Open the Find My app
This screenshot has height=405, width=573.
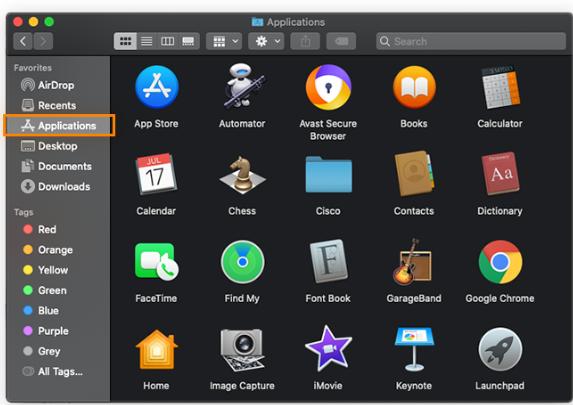pyautogui.click(x=243, y=262)
